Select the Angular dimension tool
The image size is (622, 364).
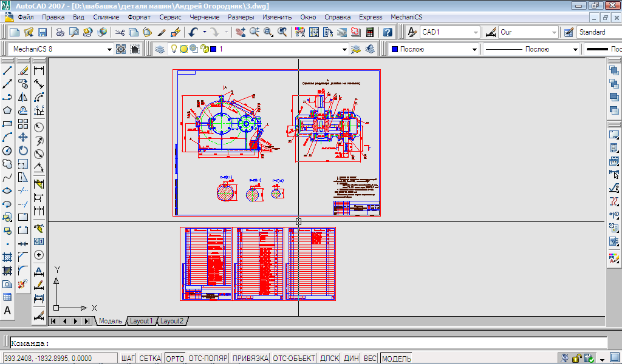[x=39, y=167]
